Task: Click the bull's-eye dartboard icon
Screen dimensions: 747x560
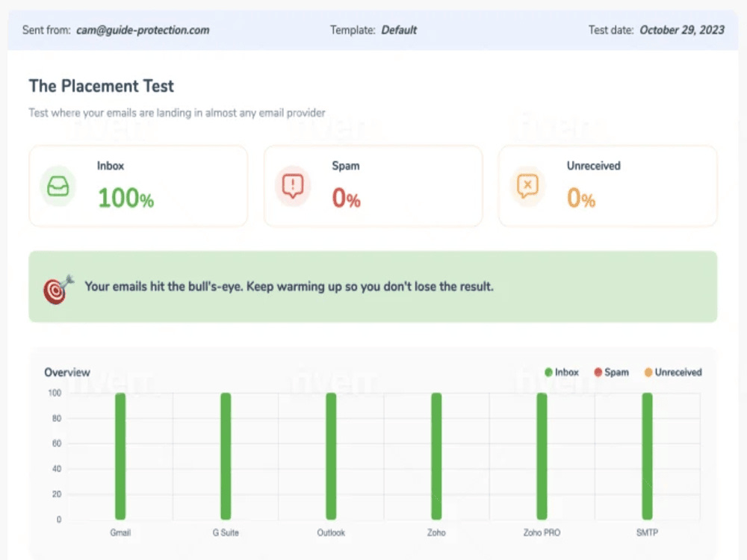Action: point(58,289)
